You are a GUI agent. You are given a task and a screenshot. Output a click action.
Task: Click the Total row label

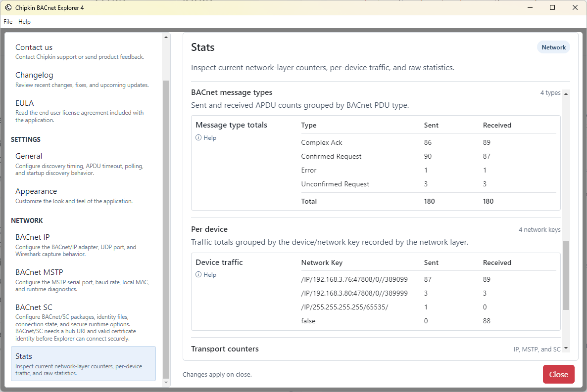(309, 201)
